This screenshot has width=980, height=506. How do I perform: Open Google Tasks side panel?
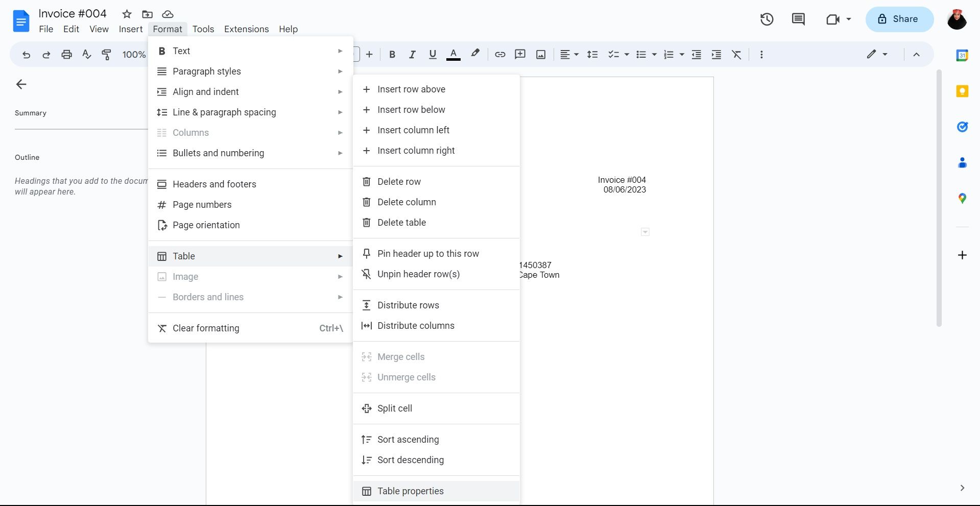[962, 127]
